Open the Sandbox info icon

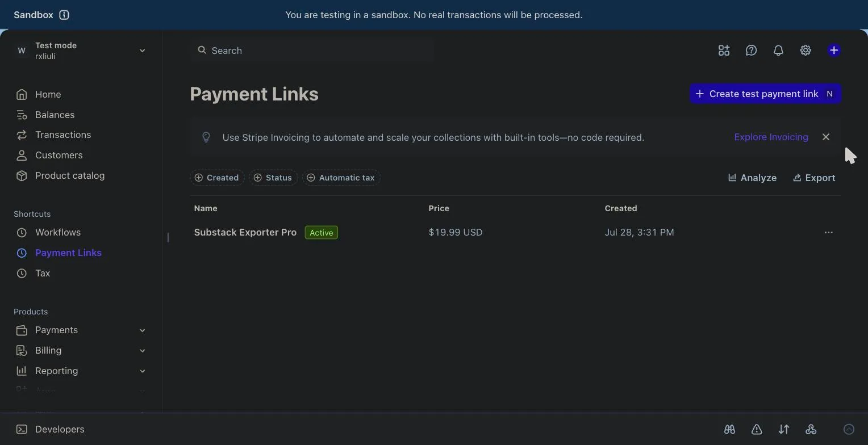tap(64, 15)
